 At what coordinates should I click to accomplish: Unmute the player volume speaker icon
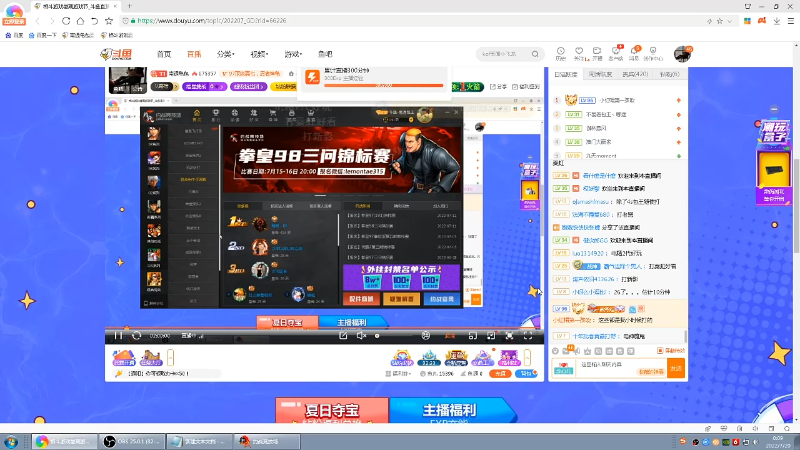click(x=361, y=336)
